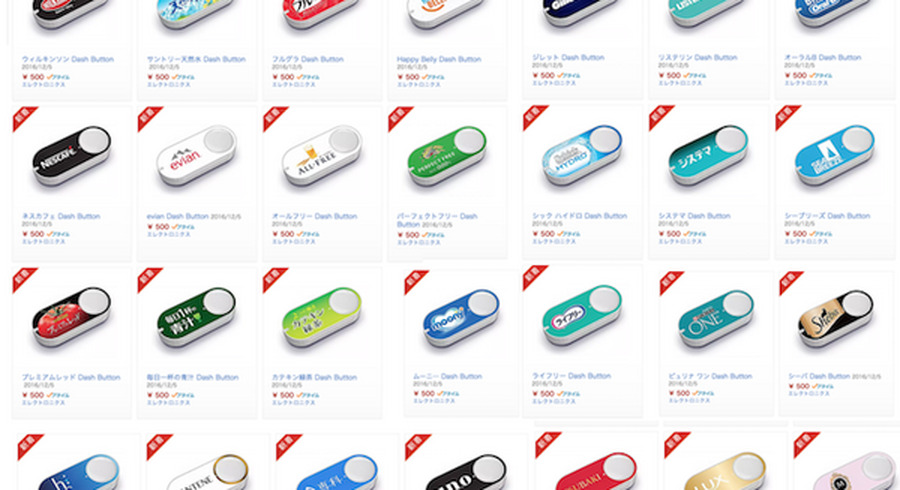The height and width of the screenshot is (490, 900).
Task: Select the tomato Premium Red button image
Action: pos(72,317)
